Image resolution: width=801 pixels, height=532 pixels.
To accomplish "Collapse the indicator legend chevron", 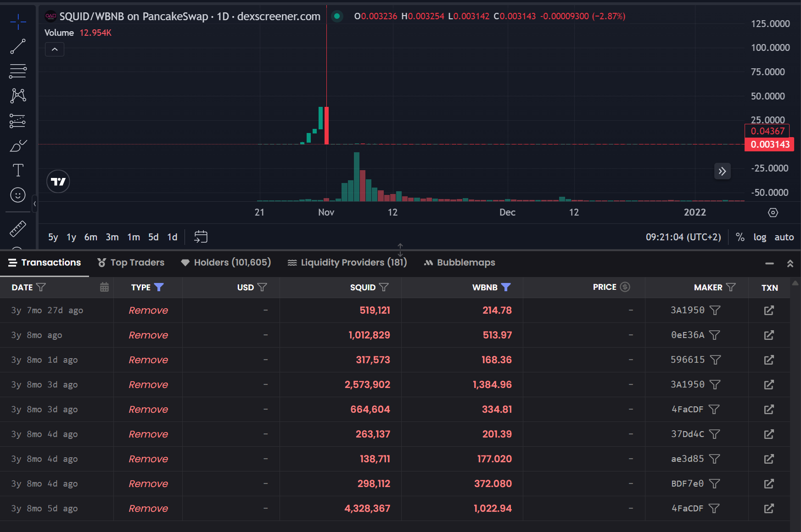I will click(x=55, y=50).
